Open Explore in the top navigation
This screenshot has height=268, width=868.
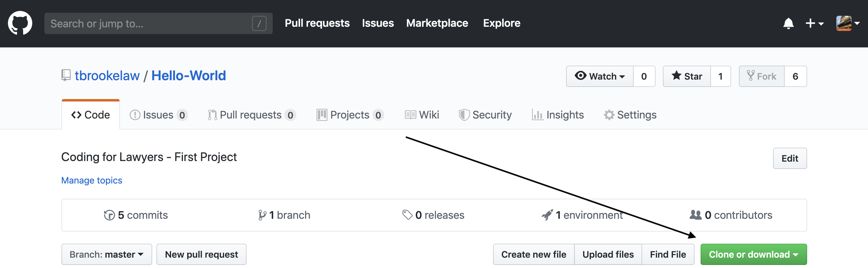tap(501, 23)
